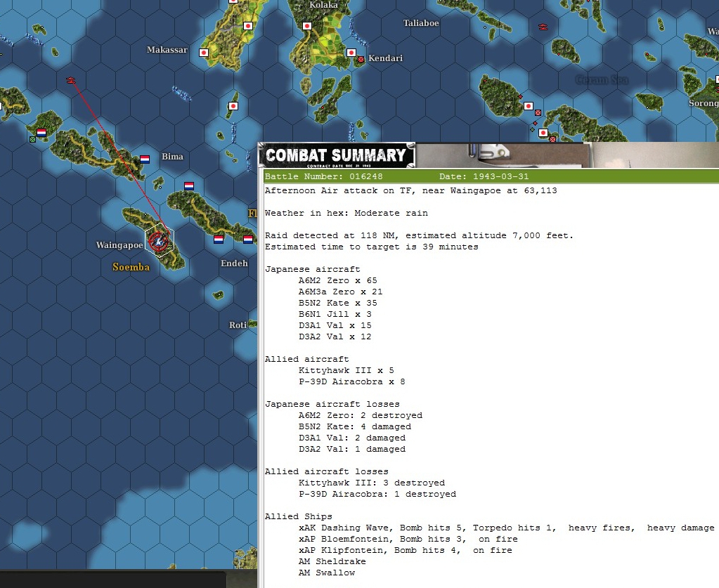Image resolution: width=719 pixels, height=588 pixels.
Task: Click the Taliaboe map label
Action: (x=421, y=23)
